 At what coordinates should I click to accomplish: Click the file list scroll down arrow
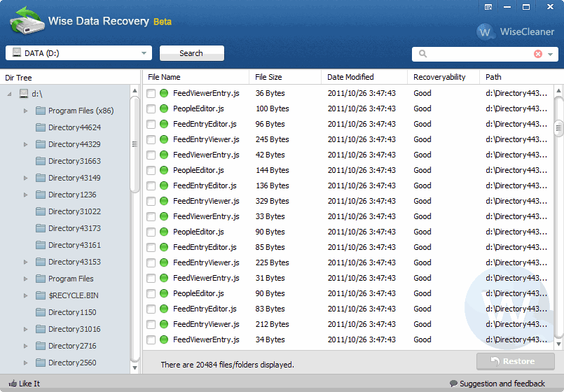(x=558, y=344)
